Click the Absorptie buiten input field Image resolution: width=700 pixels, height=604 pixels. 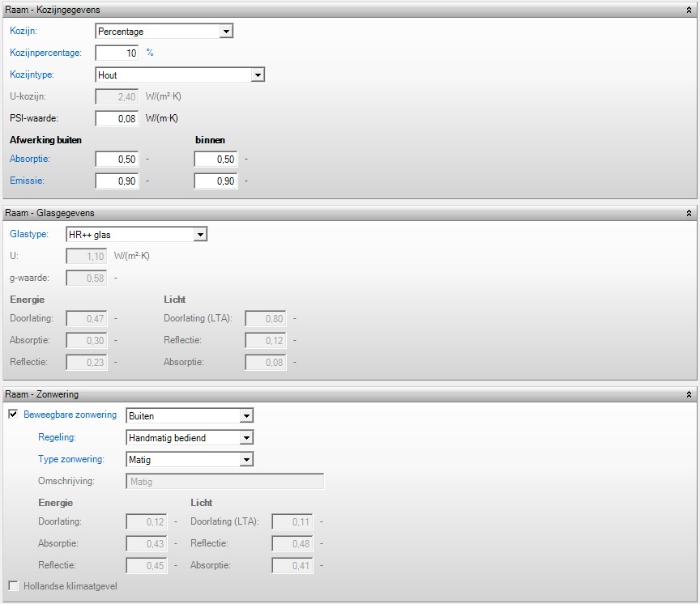117,160
